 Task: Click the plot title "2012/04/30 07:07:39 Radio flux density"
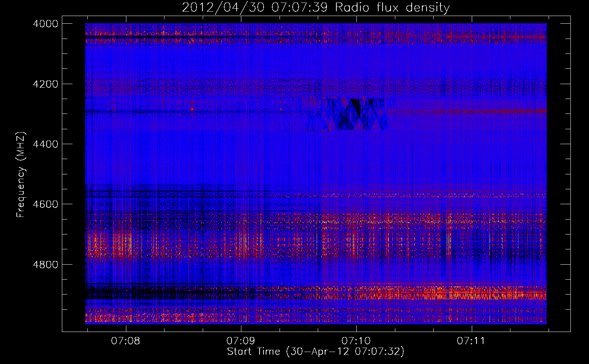coord(316,8)
